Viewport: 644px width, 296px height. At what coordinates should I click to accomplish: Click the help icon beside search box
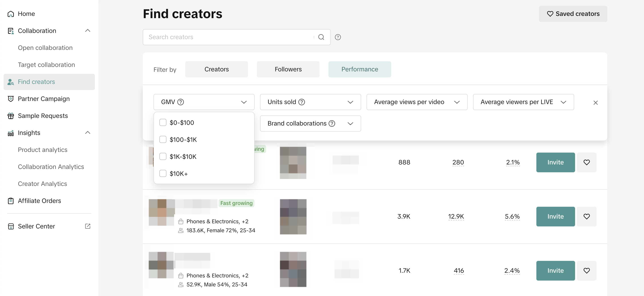(x=338, y=37)
